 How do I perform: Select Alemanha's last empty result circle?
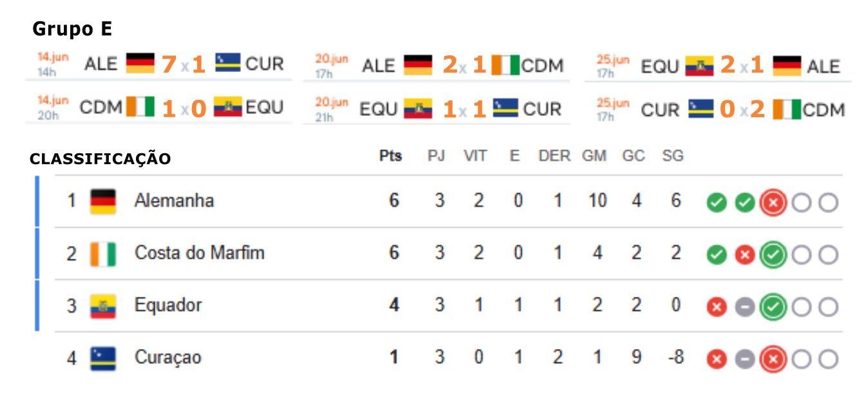coord(828,203)
